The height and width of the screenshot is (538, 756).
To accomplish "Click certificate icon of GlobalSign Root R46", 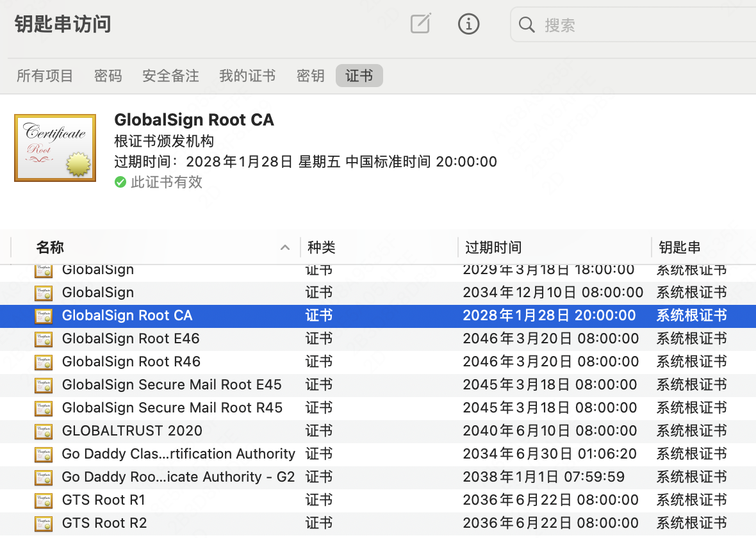I will pyautogui.click(x=44, y=363).
